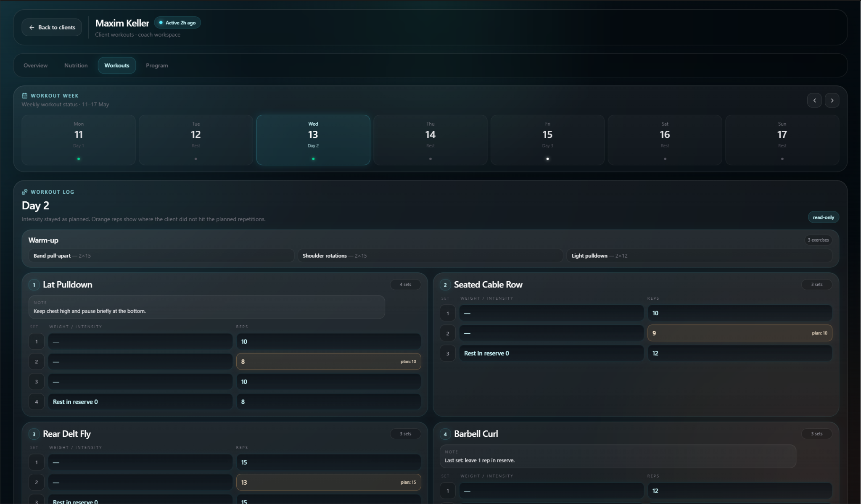Screen dimensions: 861x504
Task: Click Lat Pulldown set 1 reps value 10
Action: [x=328, y=342]
